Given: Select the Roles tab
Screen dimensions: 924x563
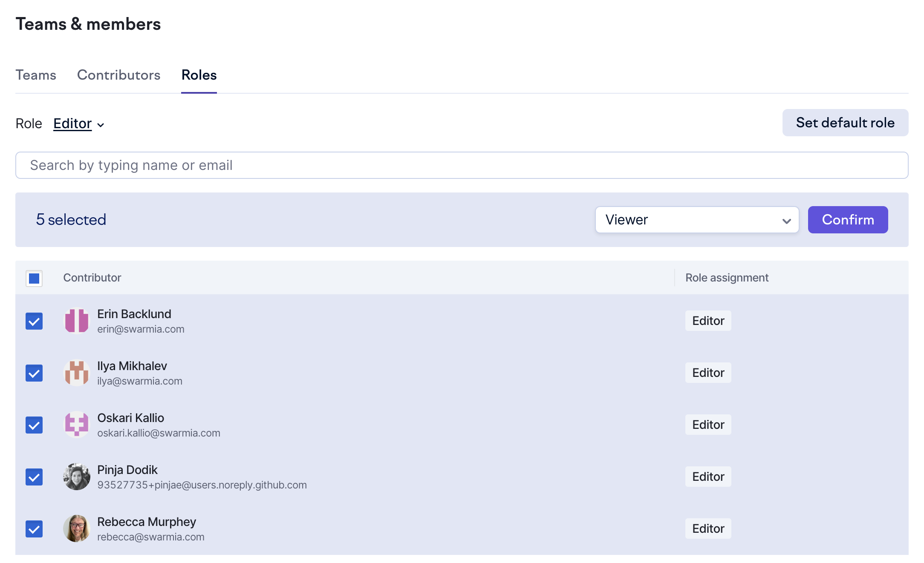Looking at the screenshot, I should pyautogui.click(x=199, y=75).
